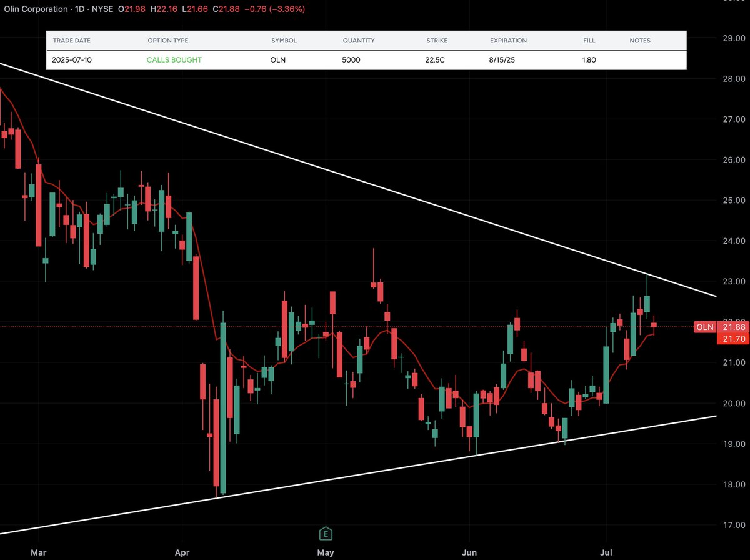Click the TRADE DATE column header

(72, 41)
